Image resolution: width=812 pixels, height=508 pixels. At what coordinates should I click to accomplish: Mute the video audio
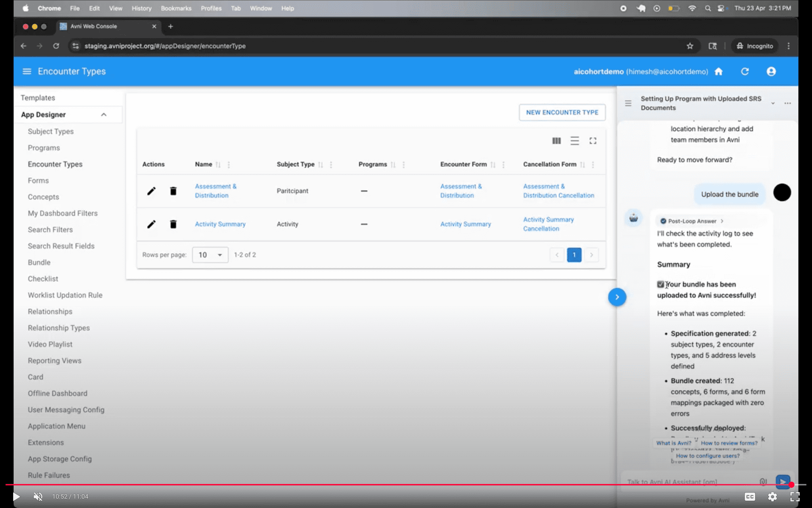click(x=38, y=496)
